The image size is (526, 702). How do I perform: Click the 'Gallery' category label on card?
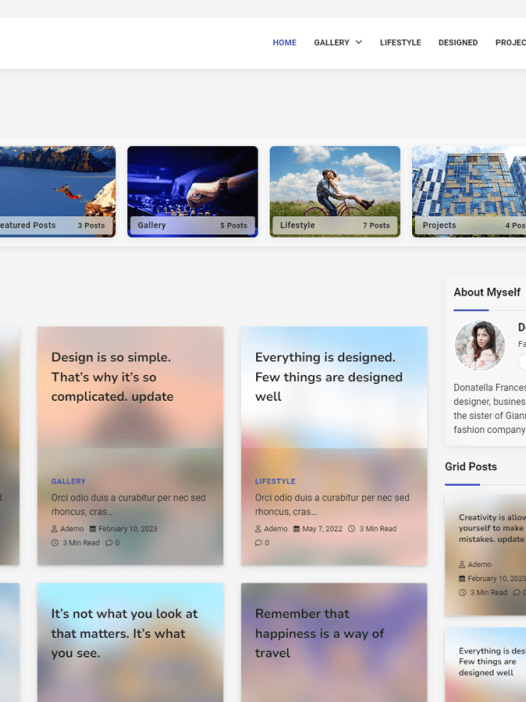pos(152,225)
